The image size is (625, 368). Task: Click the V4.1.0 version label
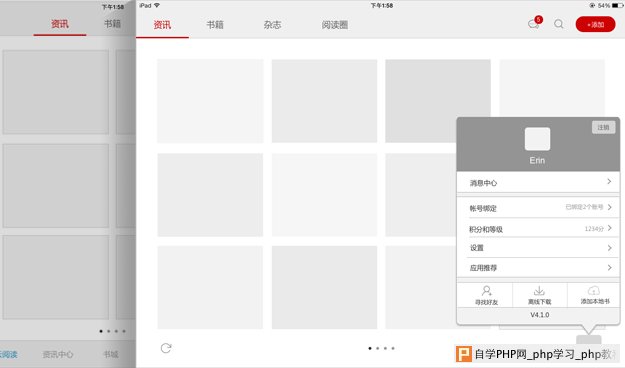pyautogui.click(x=540, y=315)
